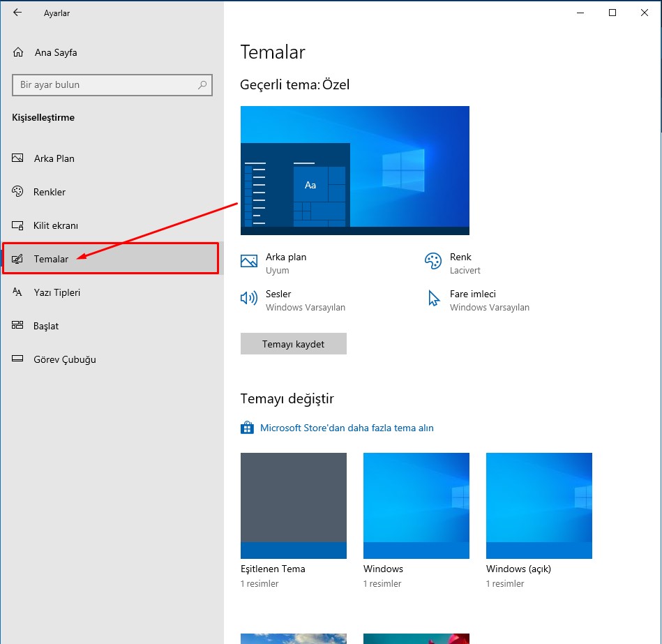Click the Temalar brush icon in sidebar
This screenshot has width=662, height=644.
tap(17, 259)
